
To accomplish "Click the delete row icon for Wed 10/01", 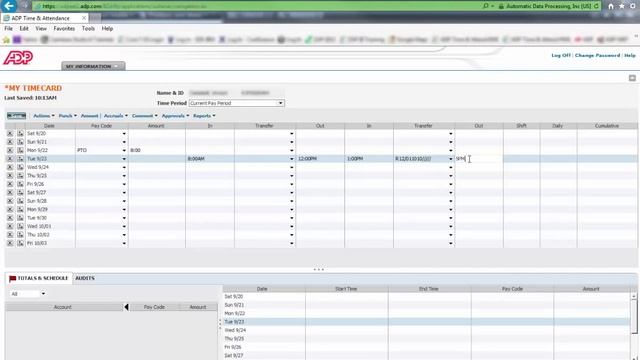I will (10, 226).
